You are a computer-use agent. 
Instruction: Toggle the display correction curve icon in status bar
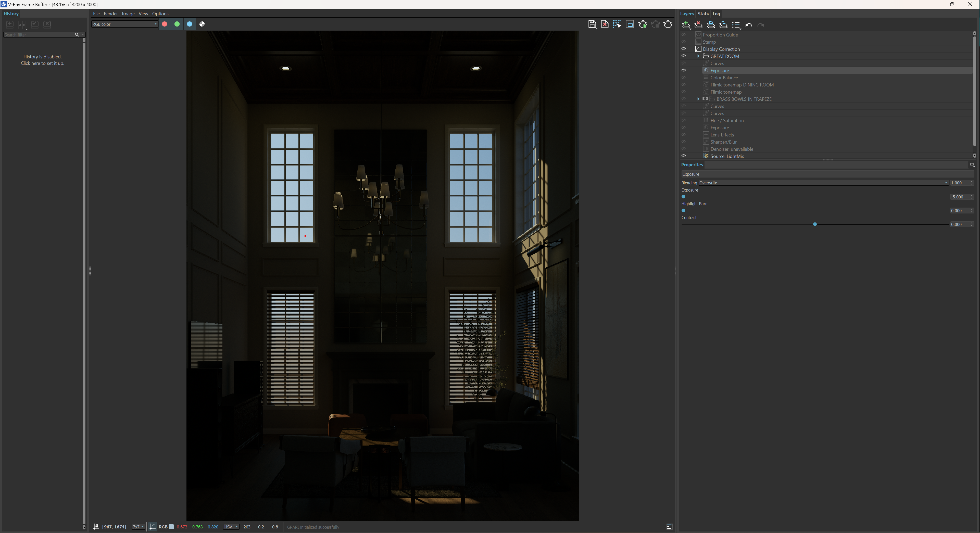point(152,527)
